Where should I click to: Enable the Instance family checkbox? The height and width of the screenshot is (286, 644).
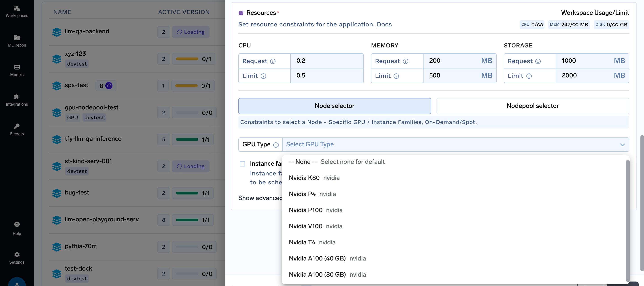pyautogui.click(x=242, y=164)
